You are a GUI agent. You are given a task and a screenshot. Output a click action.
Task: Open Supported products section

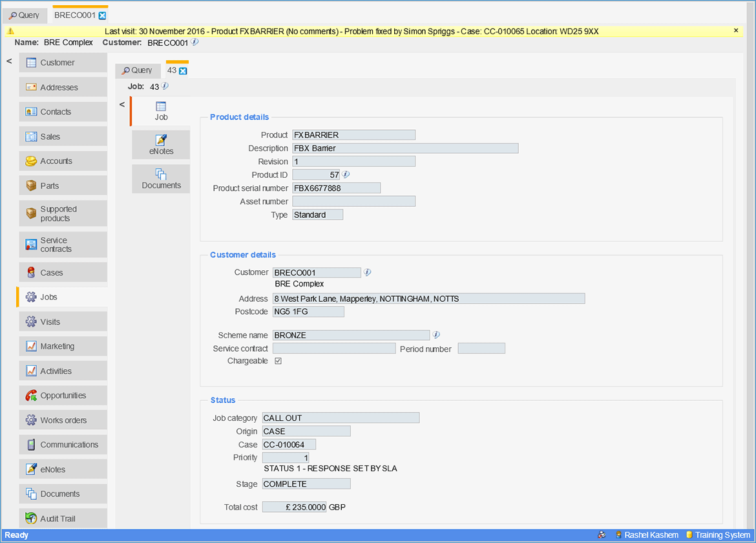click(x=63, y=213)
